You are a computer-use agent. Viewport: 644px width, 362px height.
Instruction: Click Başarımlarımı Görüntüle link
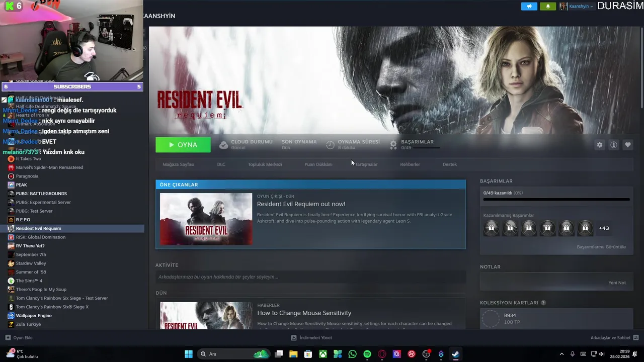click(x=601, y=247)
